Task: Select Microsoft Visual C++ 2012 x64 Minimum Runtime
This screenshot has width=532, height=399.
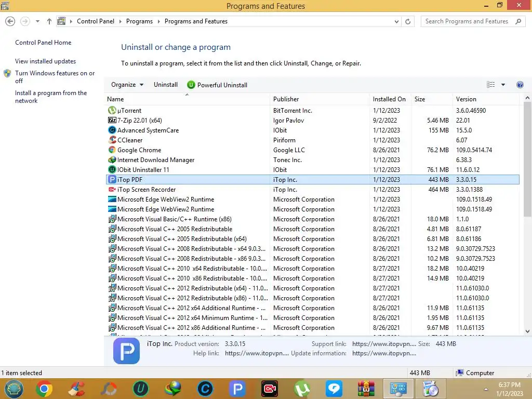Action: click(312, 317)
